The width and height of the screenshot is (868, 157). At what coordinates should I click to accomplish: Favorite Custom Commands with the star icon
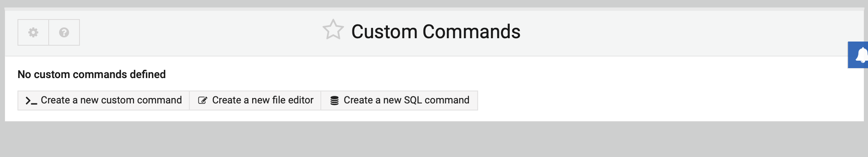pos(333,30)
